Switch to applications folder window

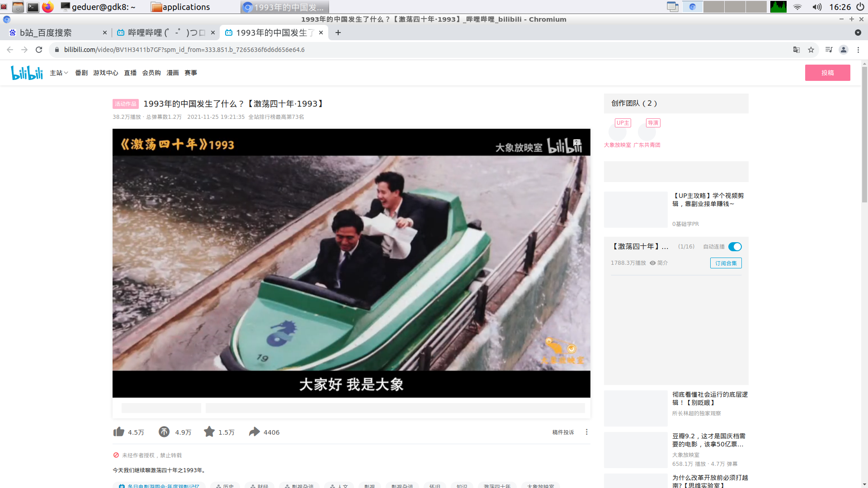coord(181,7)
